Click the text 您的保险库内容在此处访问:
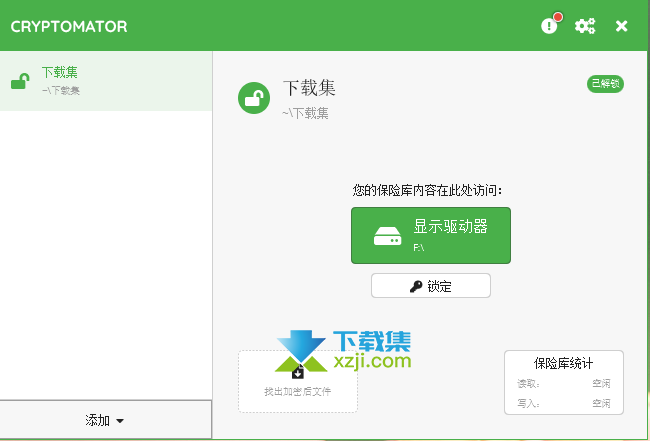 pos(427,191)
